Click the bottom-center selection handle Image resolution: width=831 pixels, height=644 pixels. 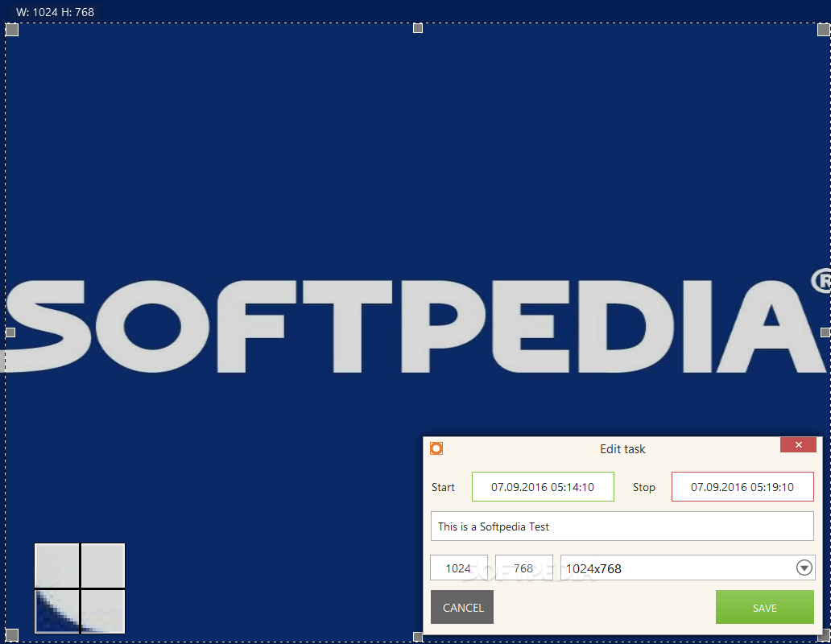[418, 637]
